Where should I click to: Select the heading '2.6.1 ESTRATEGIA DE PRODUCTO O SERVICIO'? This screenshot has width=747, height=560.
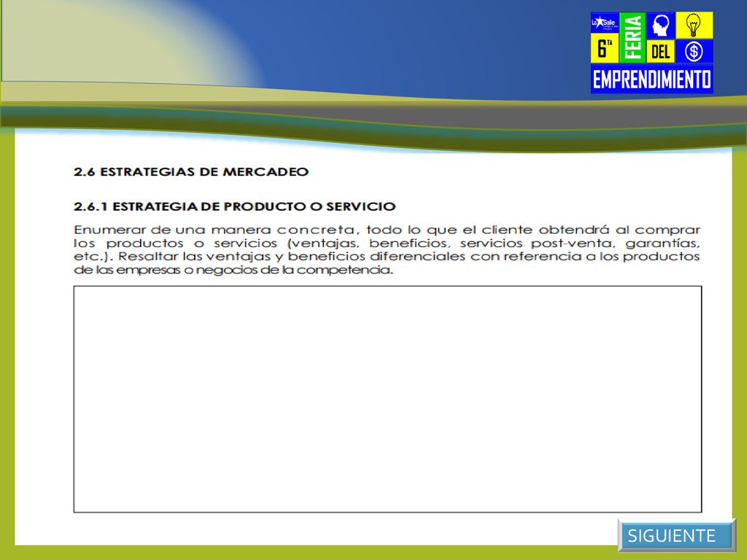pos(234,206)
